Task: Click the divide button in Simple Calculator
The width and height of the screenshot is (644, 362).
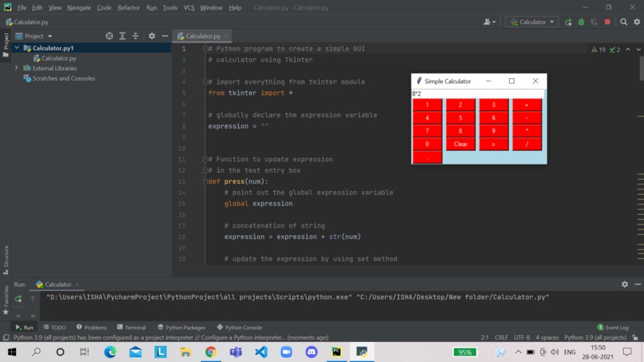Action: tap(527, 144)
